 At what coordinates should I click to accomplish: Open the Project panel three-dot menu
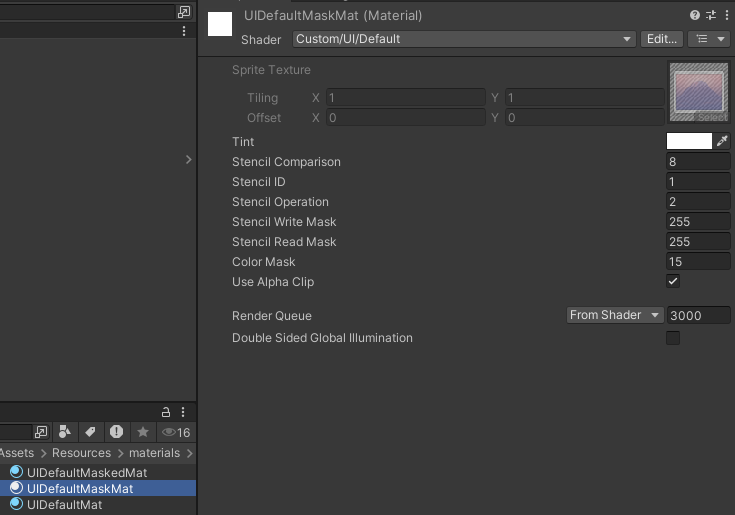(183, 412)
